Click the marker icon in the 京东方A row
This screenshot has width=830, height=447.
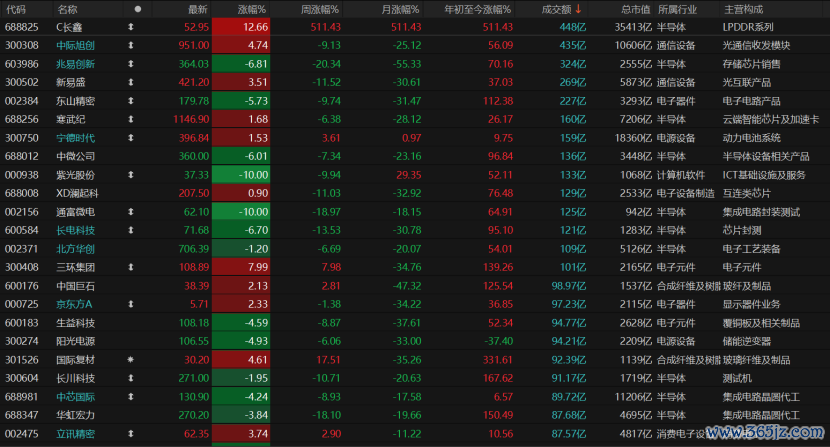(x=131, y=304)
